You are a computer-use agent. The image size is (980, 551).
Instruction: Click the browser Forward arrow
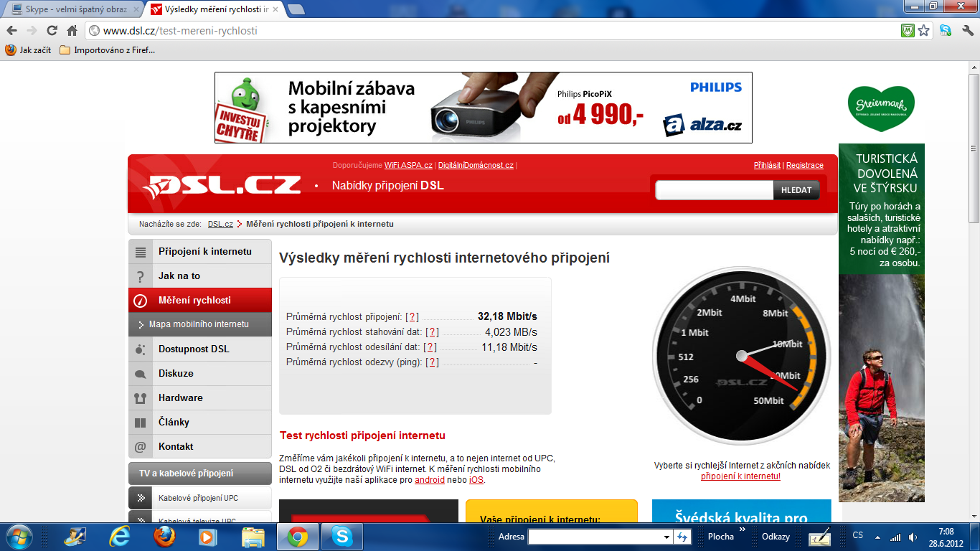click(x=32, y=31)
